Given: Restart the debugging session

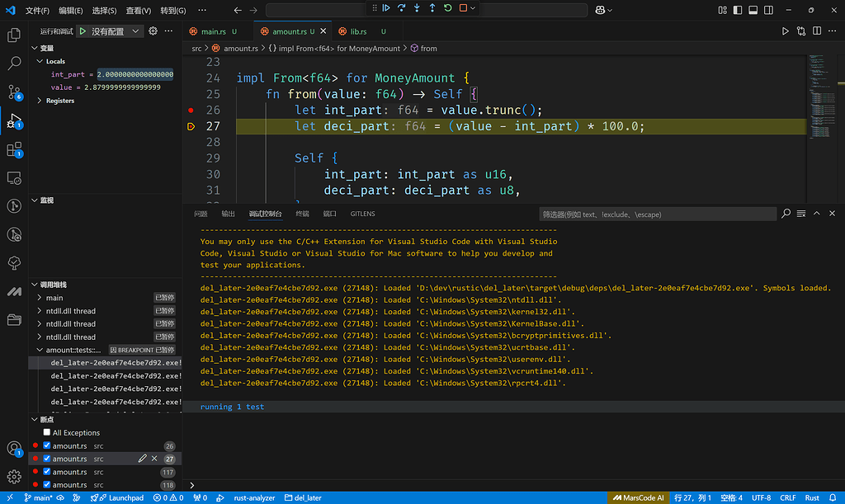Looking at the screenshot, I should [x=447, y=8].
